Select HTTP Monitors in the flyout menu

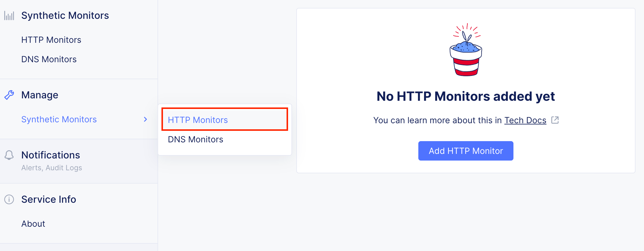point(198,120)
